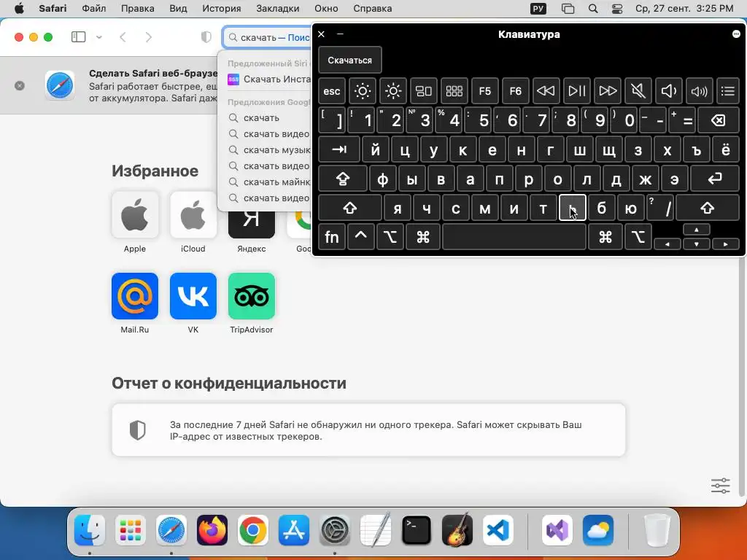Toggle the Control key on virtual keyboard
Screen dimensions: 747x560
tap(360, 237)
